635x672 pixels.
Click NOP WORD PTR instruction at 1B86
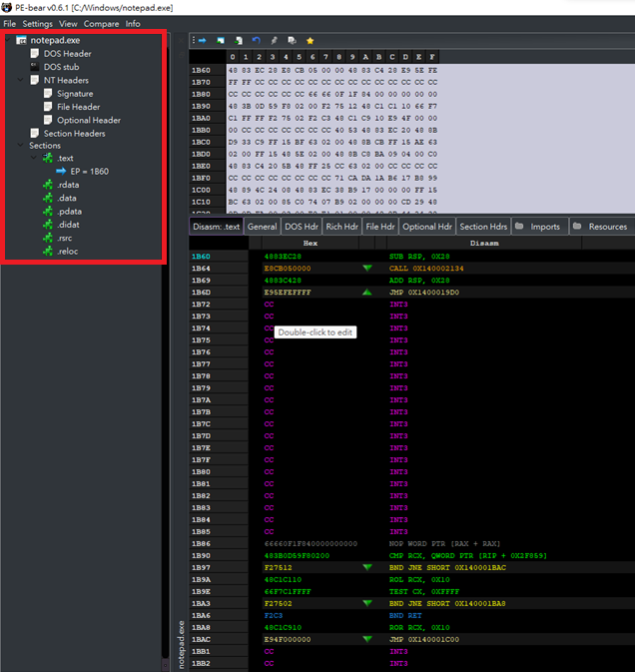pos(444,543)
